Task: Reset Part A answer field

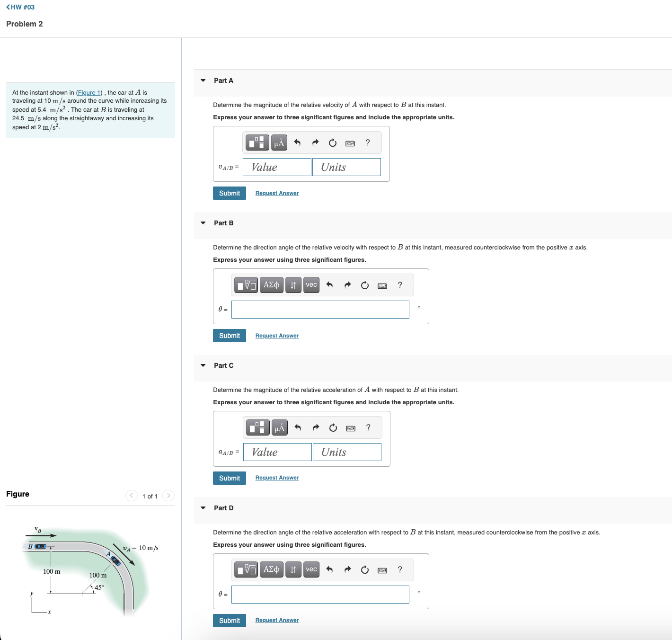Action: tap(333, 142)
